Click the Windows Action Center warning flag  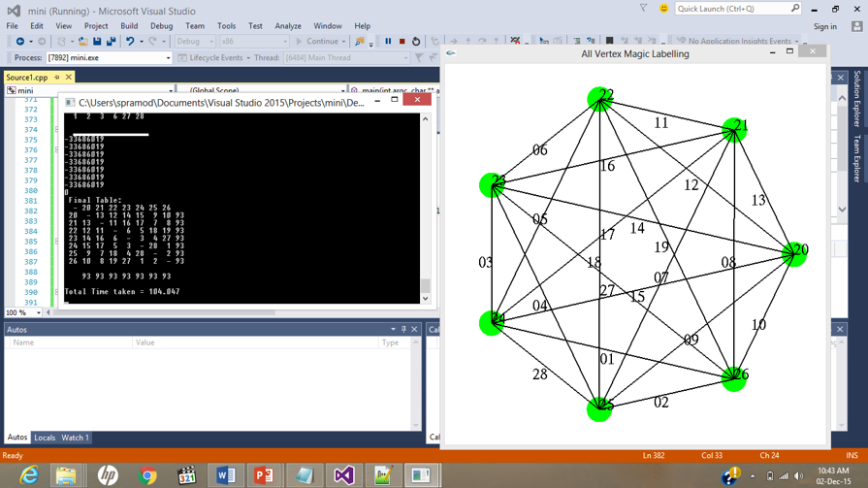point(731,475)
